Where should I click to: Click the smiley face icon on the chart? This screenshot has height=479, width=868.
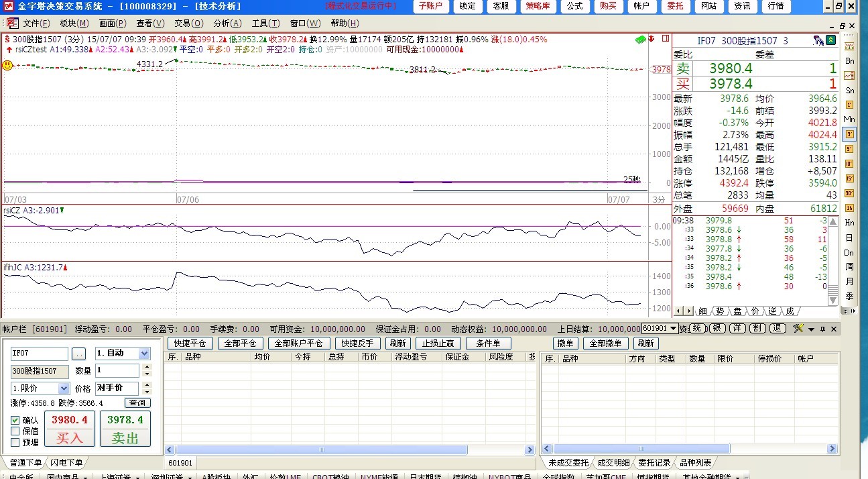pyautogui.click(x=7, y=65)
